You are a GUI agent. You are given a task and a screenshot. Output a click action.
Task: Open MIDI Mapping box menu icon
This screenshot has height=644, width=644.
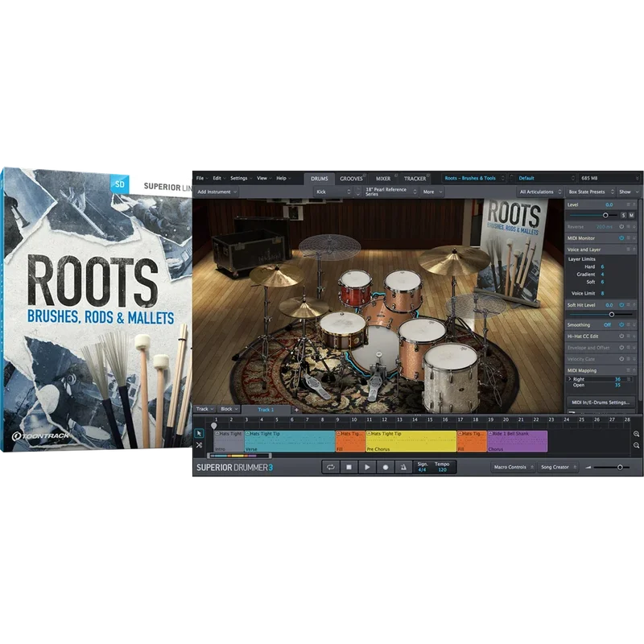pos(629,370)
